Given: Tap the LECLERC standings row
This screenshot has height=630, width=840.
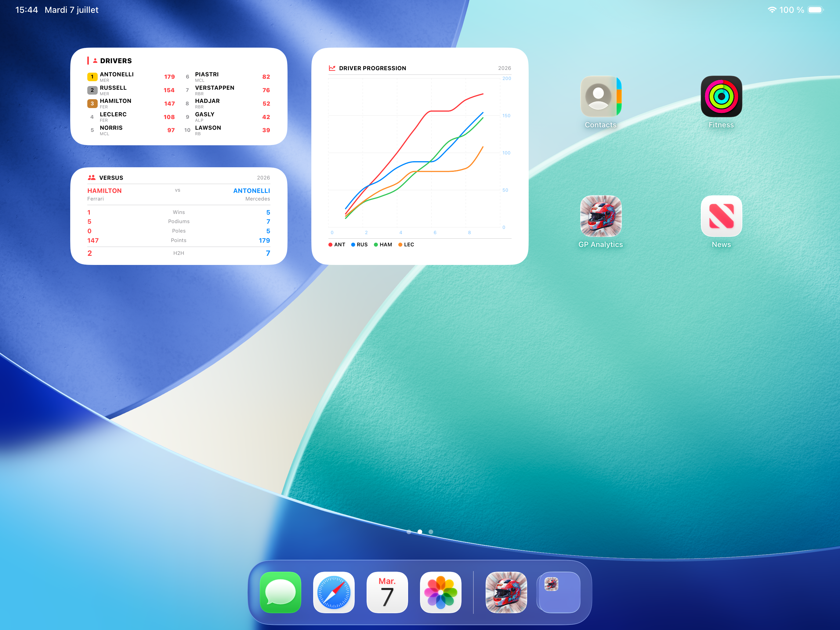Looking at the screenshot, I should click(131, 117).
